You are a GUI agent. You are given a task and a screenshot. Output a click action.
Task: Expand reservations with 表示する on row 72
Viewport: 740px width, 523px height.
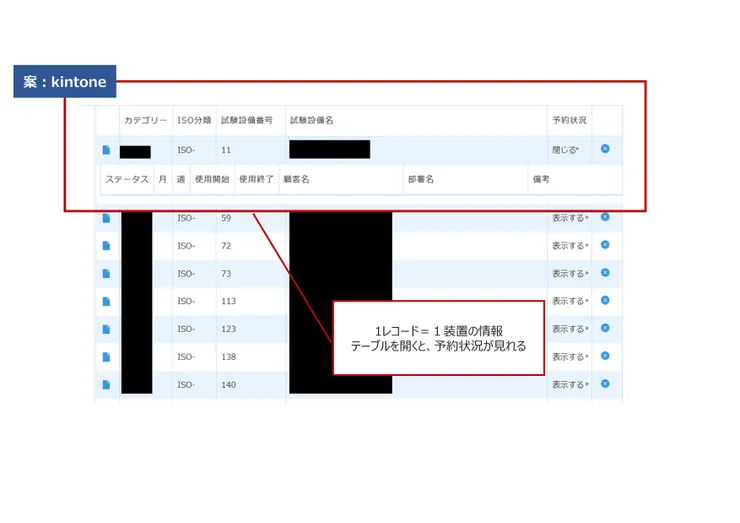coord(569,245)
